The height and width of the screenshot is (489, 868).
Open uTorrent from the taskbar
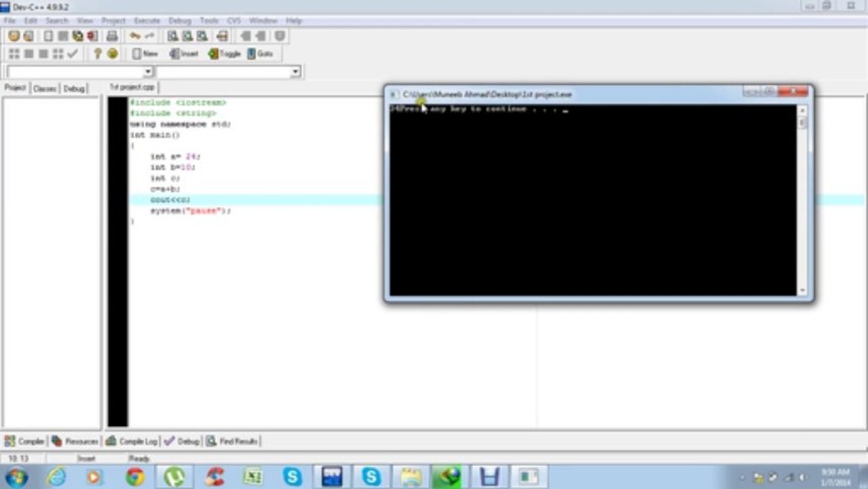pyautogui.click(x=174, y=477)
